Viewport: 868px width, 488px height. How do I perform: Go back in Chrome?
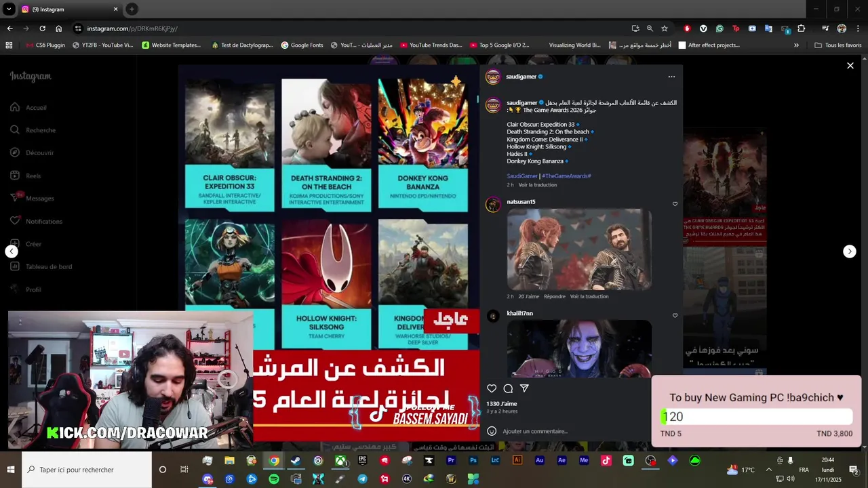(9, 28)
